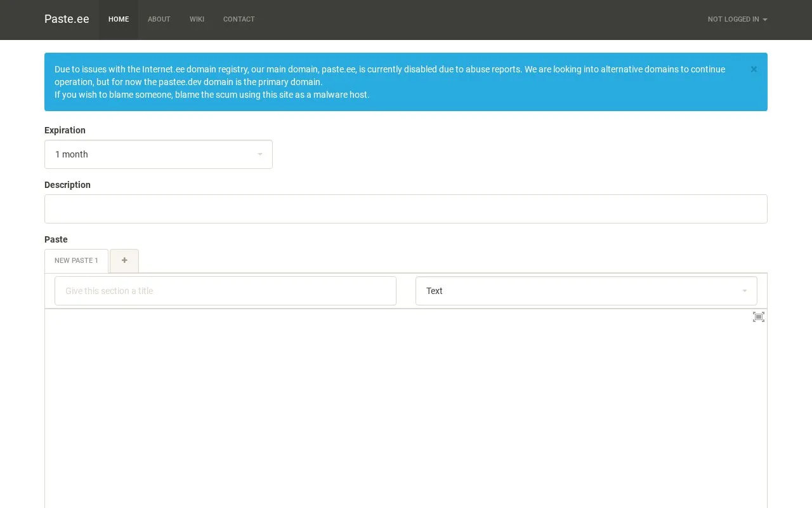Image resolution: width=812 pixels, height=508 pixels.
Task: Select the NEW PASTE 1 tab
Action: pos(76,260)
